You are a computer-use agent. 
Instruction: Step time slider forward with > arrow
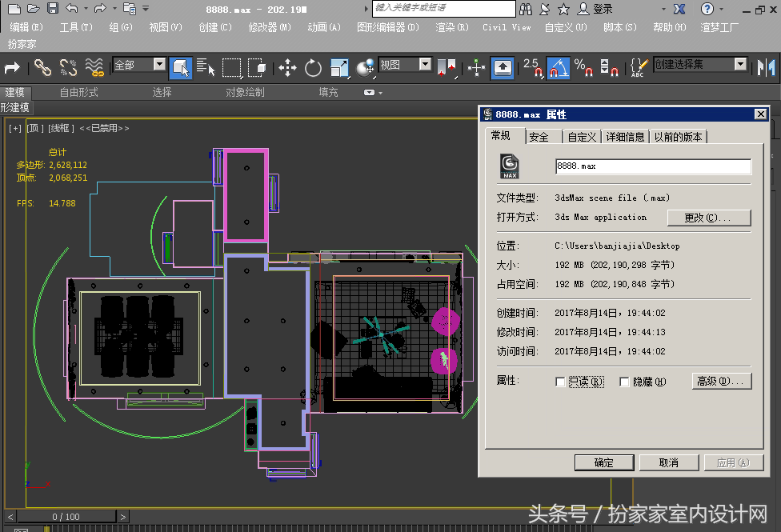click(122, 517)
